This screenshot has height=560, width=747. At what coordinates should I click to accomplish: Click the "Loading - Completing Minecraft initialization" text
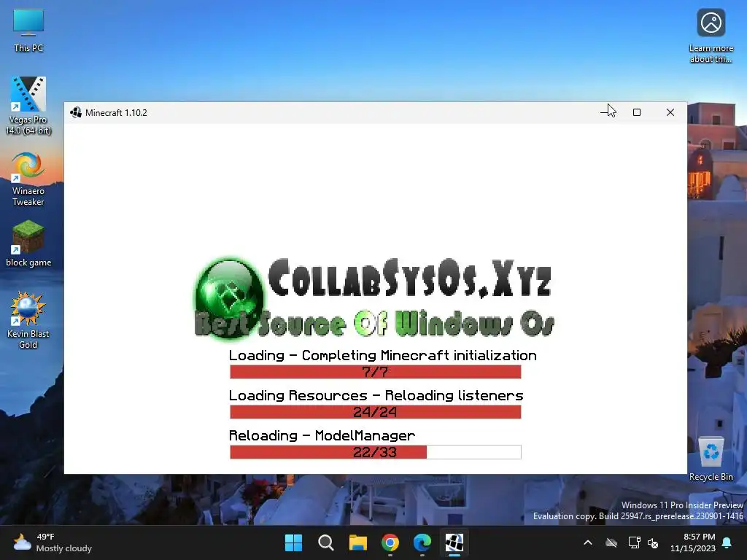pyautogui.click(x=382, y=356)
